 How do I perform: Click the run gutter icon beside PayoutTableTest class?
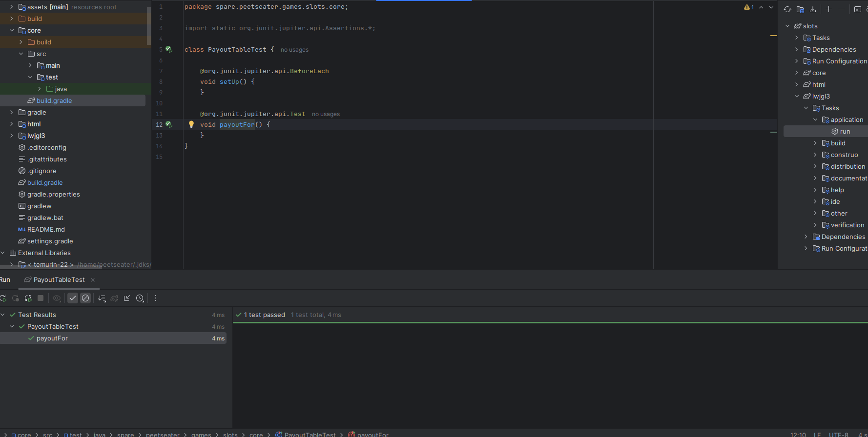[169, 49]
